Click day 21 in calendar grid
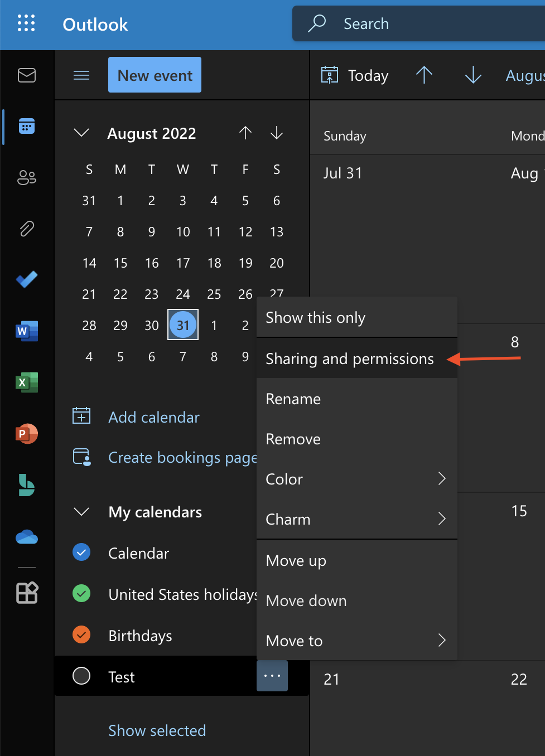Image resolution: width=545 pixels, height=756 pixels. click(331, 679)
